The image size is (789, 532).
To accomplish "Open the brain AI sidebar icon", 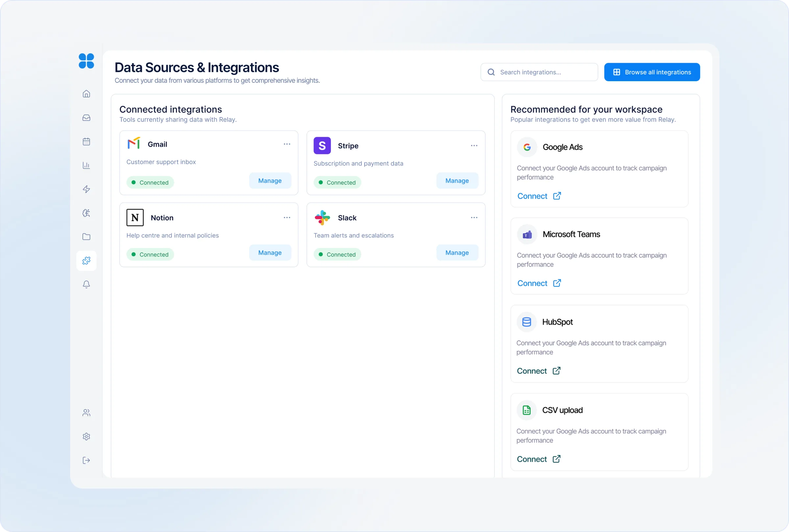I will click(86, 213).
